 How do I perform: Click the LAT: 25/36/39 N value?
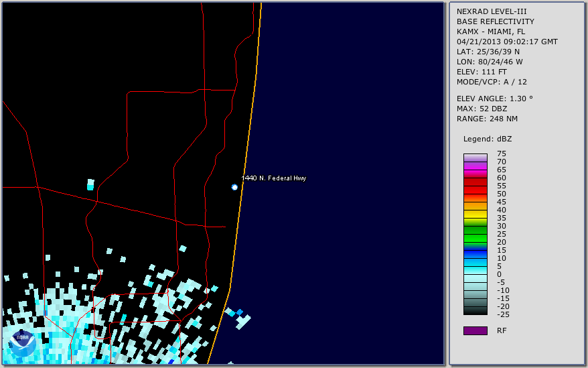(x=488, y=52)
